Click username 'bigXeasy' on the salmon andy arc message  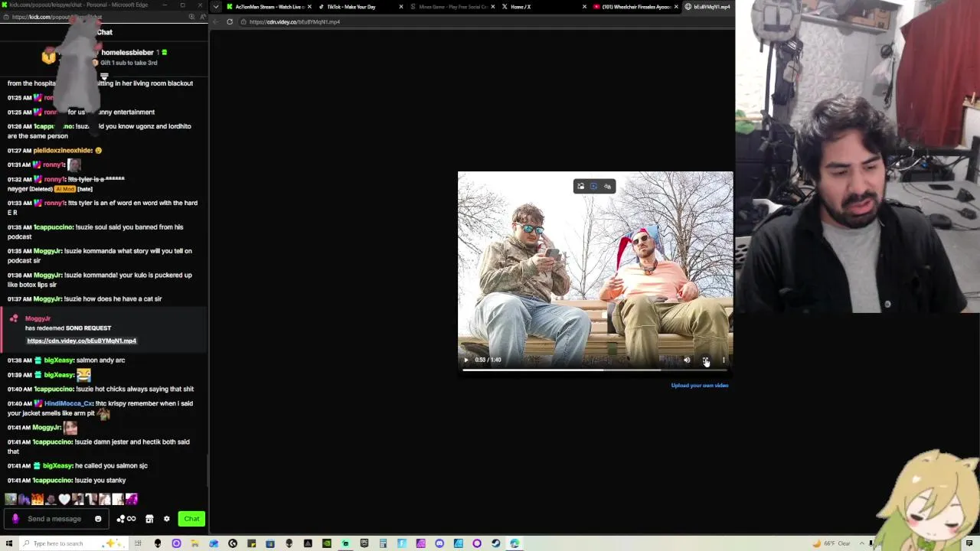pyautogui.click(x=58, y=360)
